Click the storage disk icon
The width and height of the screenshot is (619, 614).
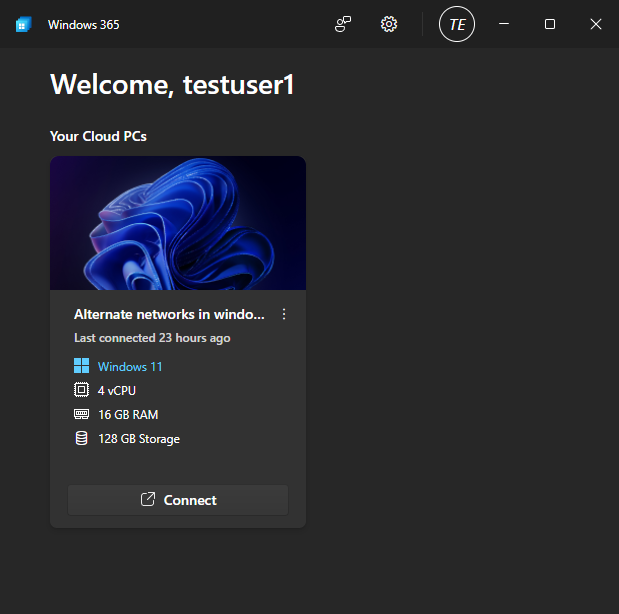click(81, 438)
